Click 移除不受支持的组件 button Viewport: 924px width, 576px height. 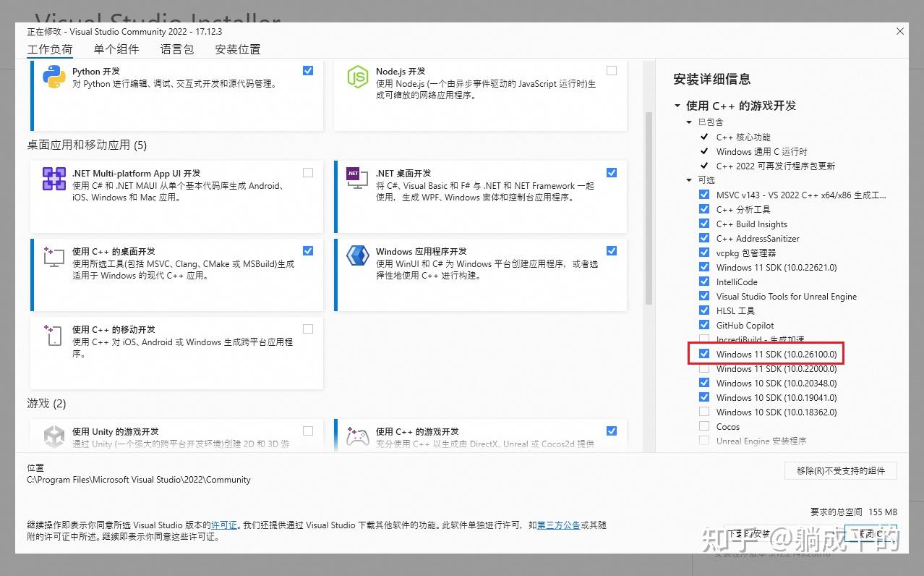[841, 470]
